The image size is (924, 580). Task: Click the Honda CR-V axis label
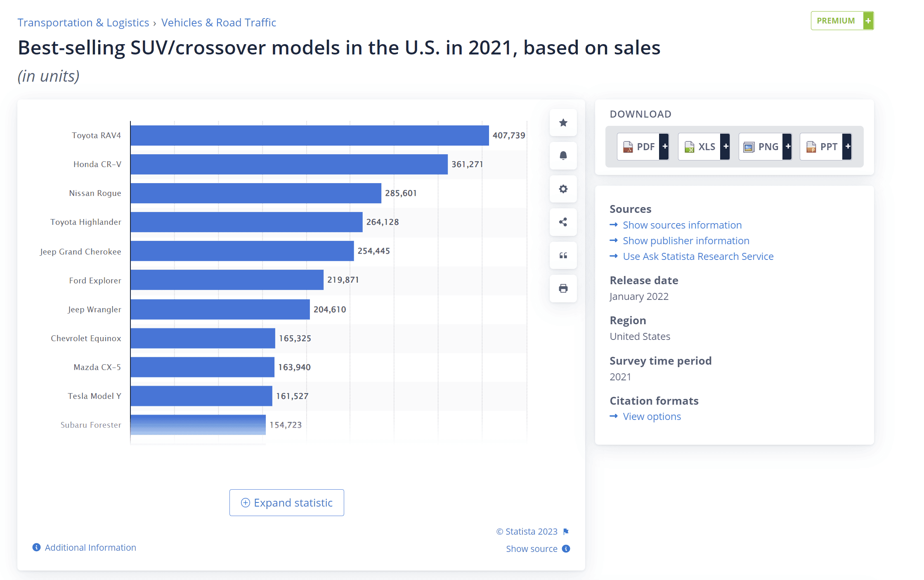[97, 164]
